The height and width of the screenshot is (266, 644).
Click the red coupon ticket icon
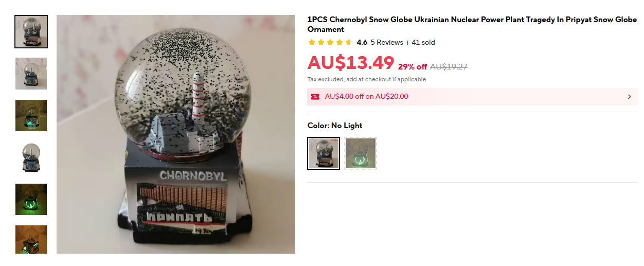tap(315, 97)
